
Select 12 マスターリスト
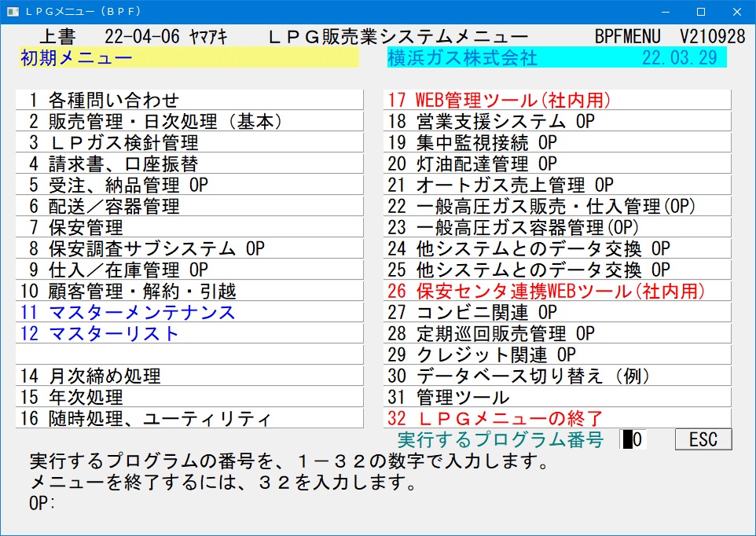coord(189,333)
